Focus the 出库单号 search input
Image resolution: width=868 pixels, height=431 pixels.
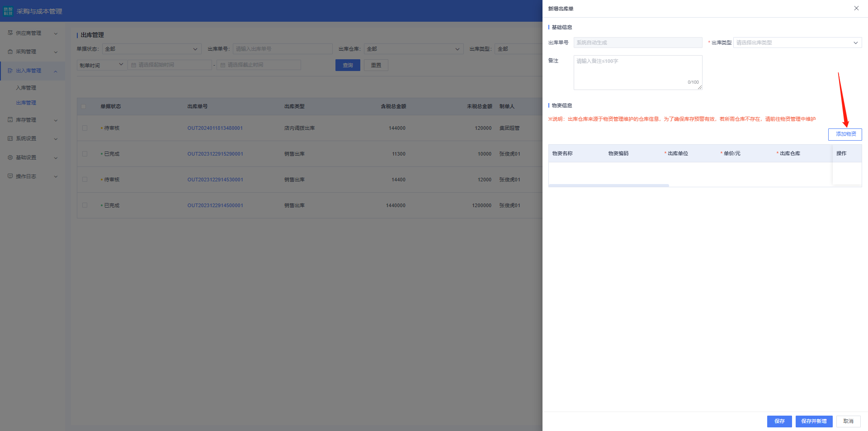coord(283,49)
